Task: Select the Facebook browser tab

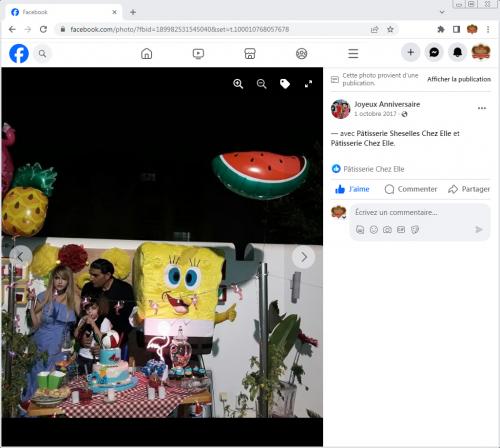Action: (x=63, y=12)
